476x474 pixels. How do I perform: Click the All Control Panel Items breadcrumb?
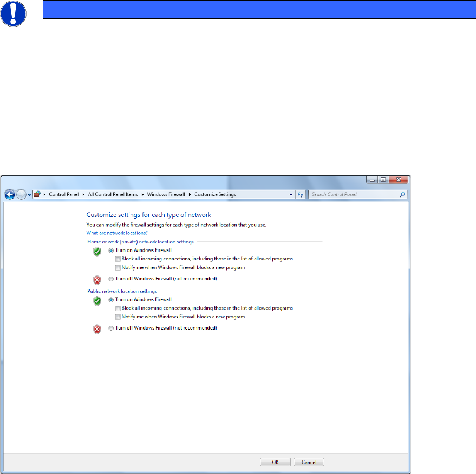(113, 194)
